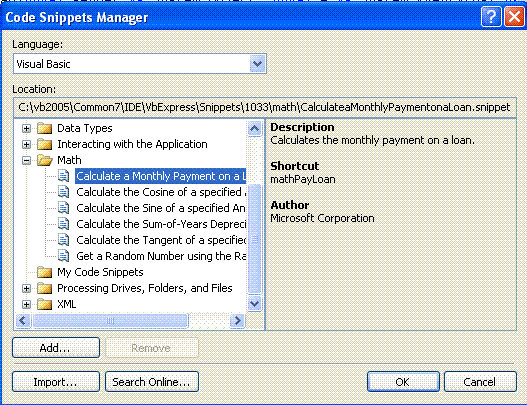Expand the Data Types node
This screenshot has height=405, width=527.
point(26,128)
